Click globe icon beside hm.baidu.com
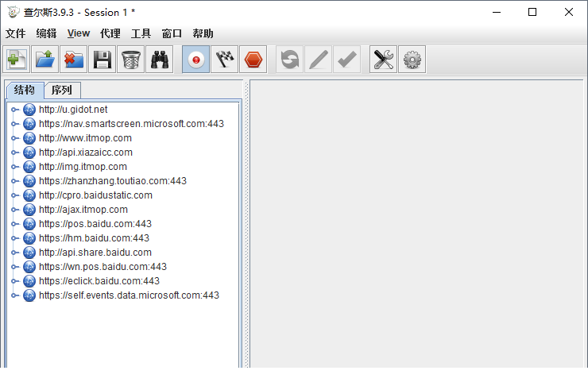588x382 pixels. pos(29,238)
